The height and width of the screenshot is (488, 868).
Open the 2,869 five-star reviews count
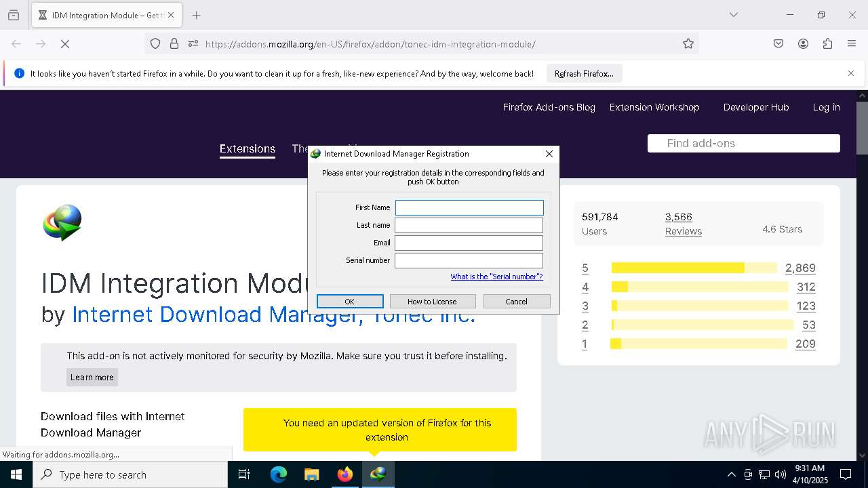point(800,268)
